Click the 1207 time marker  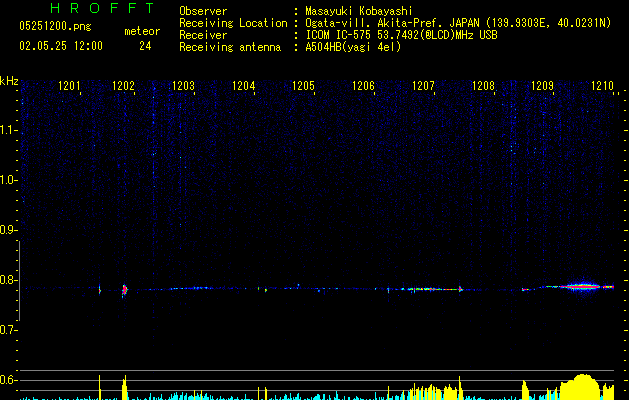(x=424, y=85)
